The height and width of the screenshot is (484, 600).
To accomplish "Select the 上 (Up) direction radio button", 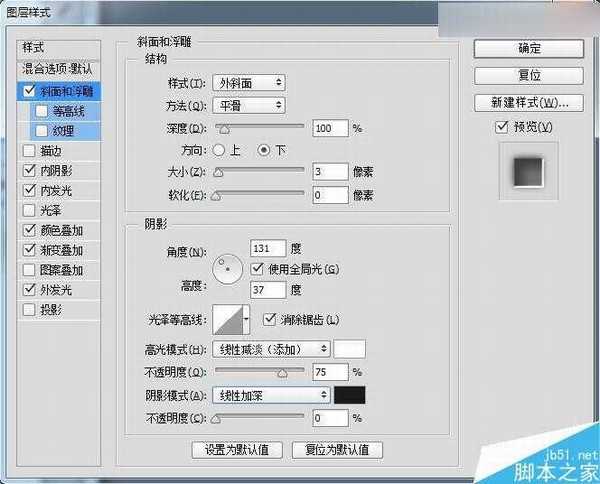I will [x=218, y=150].
